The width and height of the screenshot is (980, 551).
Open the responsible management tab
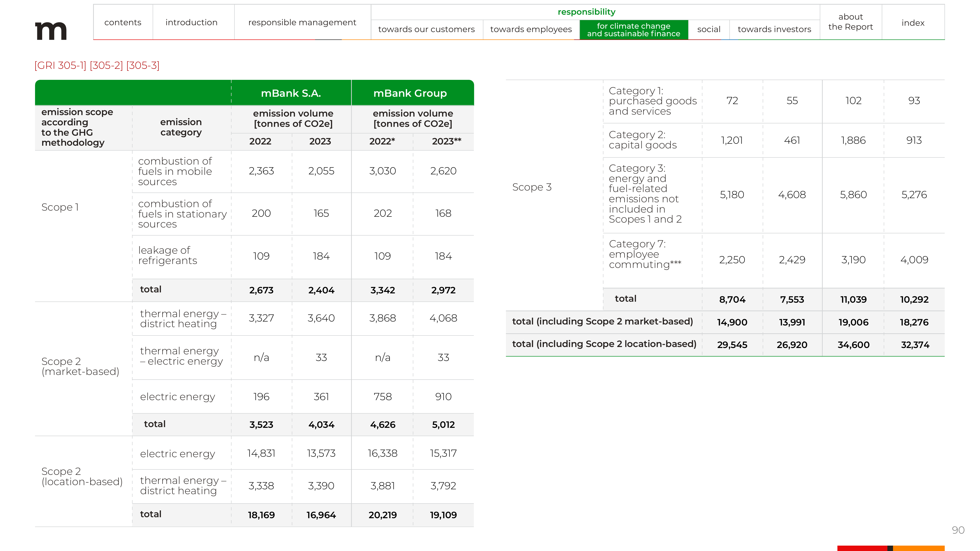pos(302,23)
